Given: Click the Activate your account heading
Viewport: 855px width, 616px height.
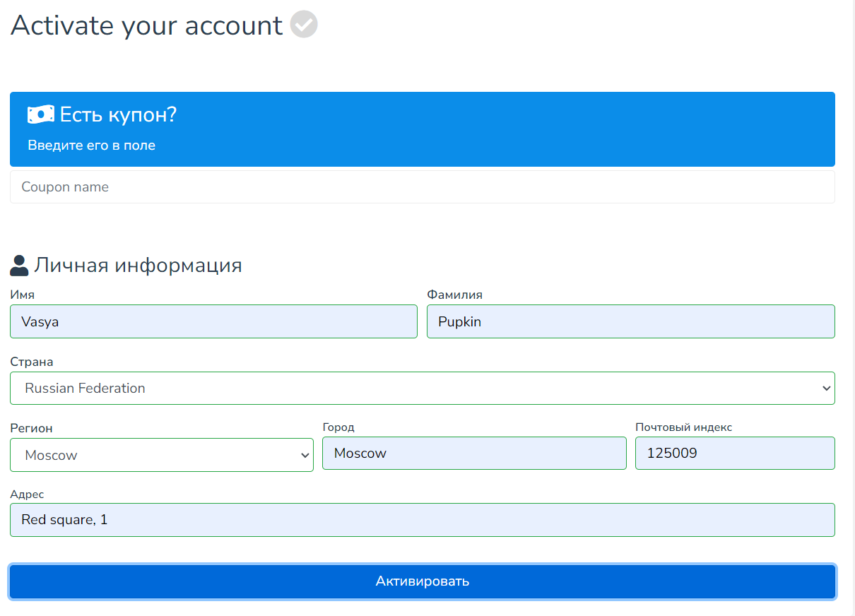Looking at the screenshot, I should pos(147,25).
